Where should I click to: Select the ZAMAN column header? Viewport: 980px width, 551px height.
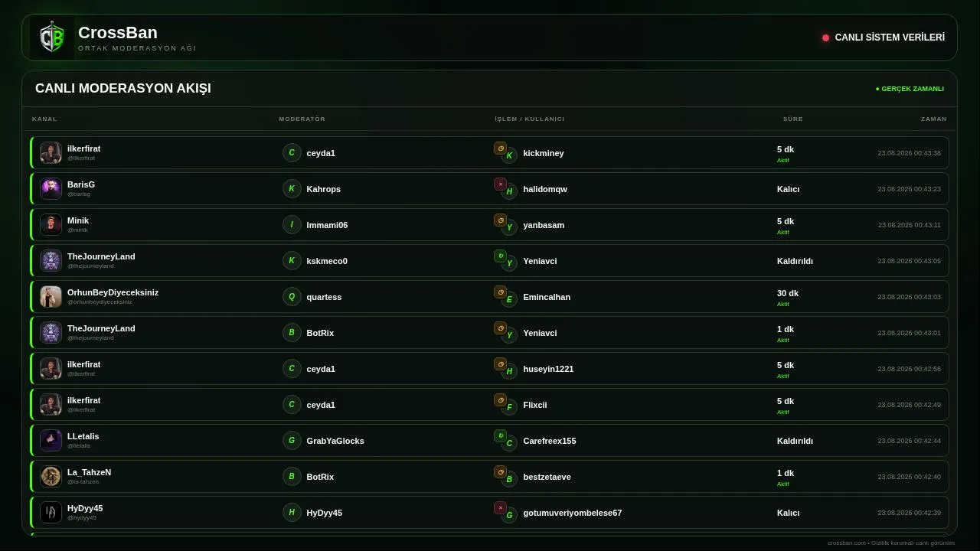click(934, 119)
